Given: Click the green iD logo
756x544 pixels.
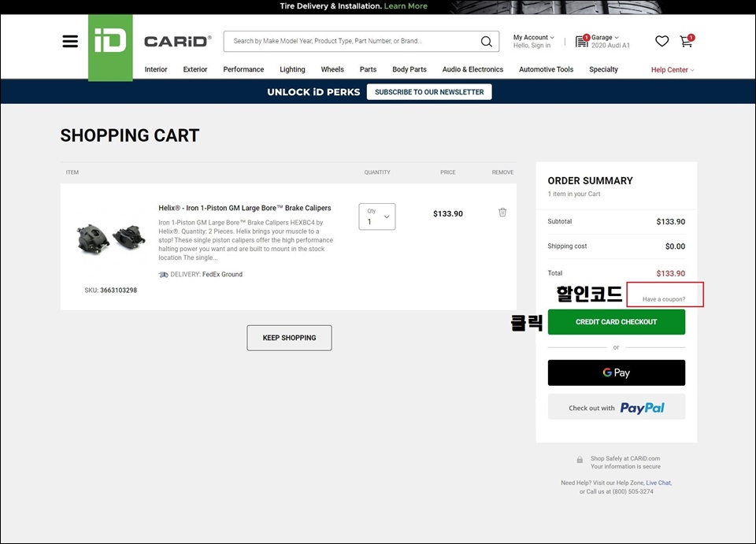Looking at the screenshot, I should [110, 47].
